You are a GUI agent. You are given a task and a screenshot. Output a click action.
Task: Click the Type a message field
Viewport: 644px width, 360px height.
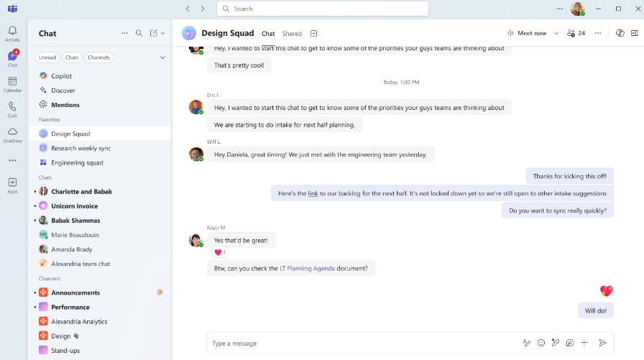(359, 343)
